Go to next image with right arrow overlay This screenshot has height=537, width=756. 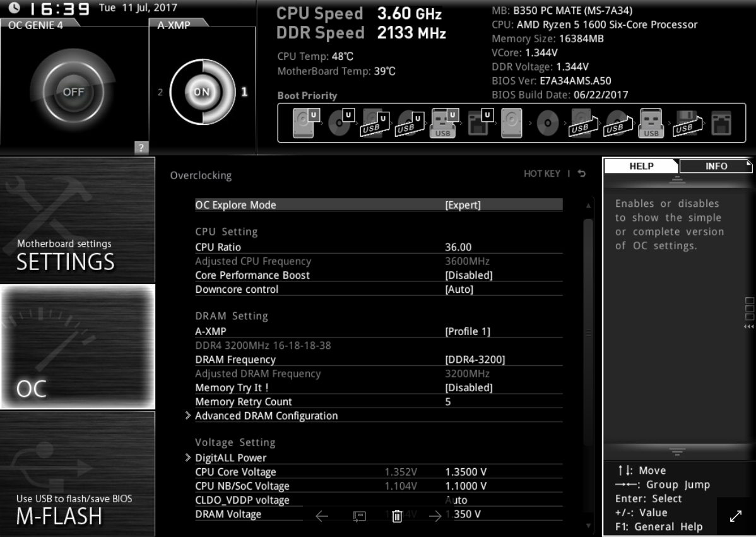pyautogui.click(x=435, y=516)
